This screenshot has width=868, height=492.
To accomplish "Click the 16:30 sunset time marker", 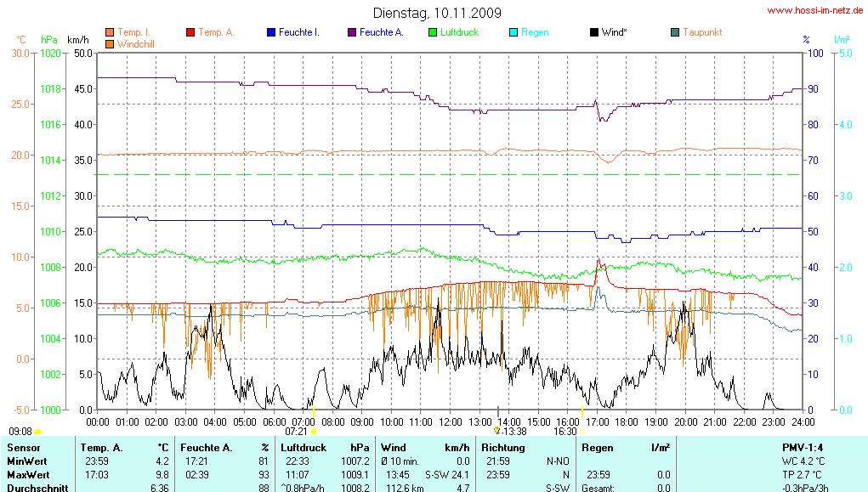I will click(x=564, y=432).
